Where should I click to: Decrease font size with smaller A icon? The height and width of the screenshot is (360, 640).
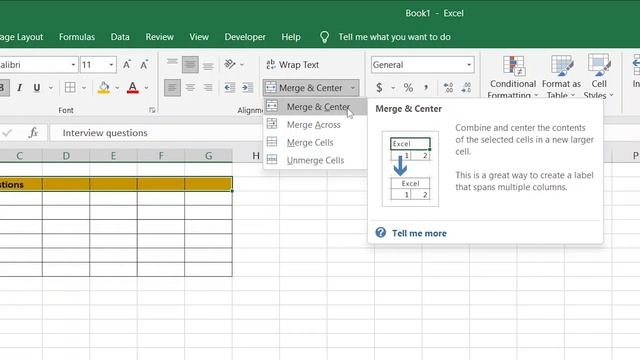click(144, 64)
